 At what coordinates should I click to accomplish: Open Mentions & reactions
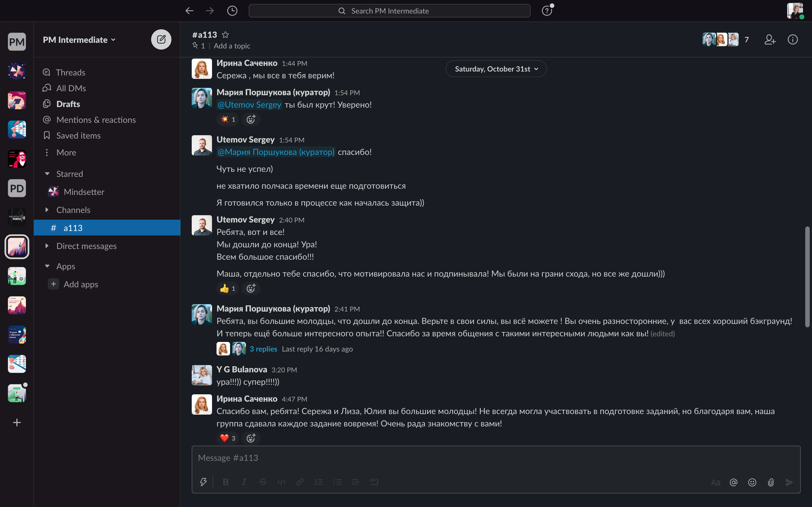(96, 120)
